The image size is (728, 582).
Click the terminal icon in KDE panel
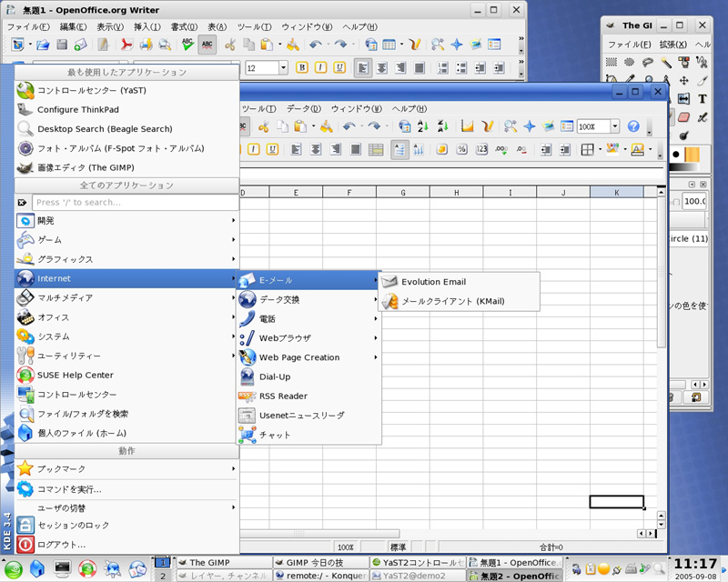point(62,568)
